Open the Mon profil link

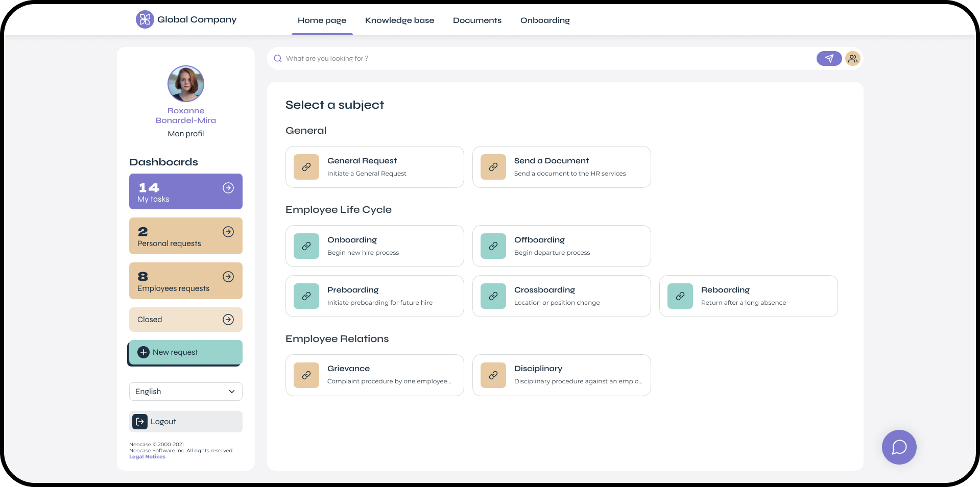tap(185, 134)
